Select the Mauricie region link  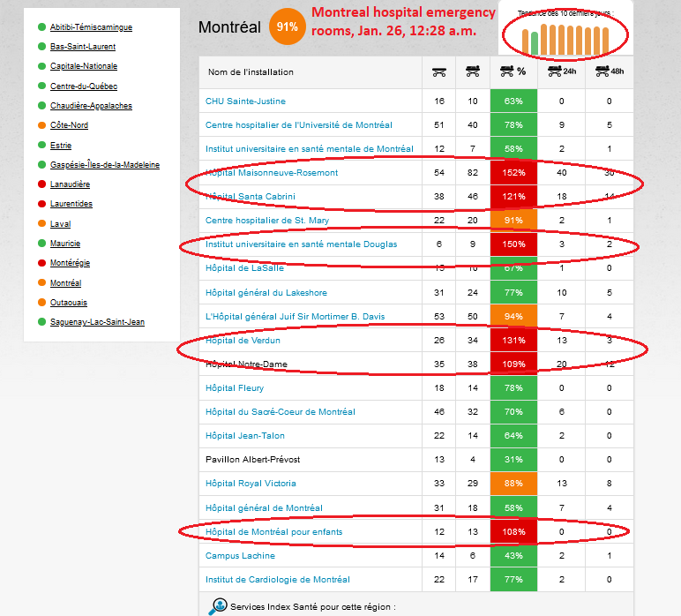click(x=65, y=244)
